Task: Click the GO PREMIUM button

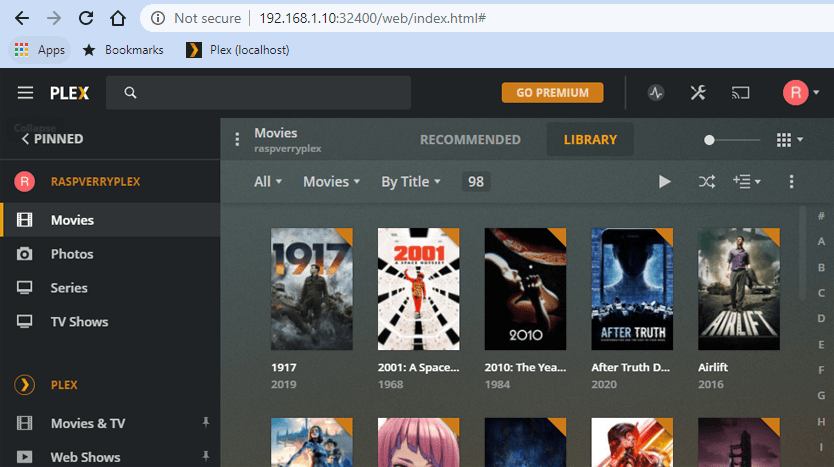Action: [552, 93]
